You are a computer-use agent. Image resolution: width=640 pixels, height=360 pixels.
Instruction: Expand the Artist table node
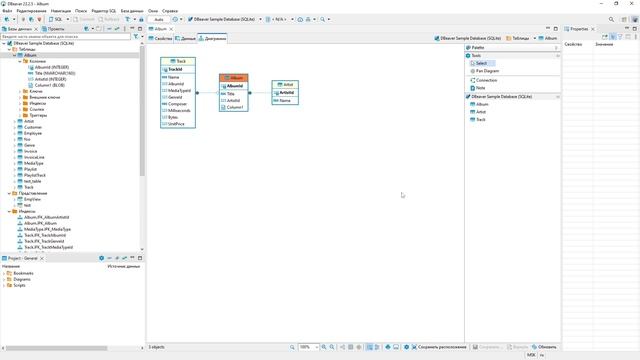(x=14, y=121)
